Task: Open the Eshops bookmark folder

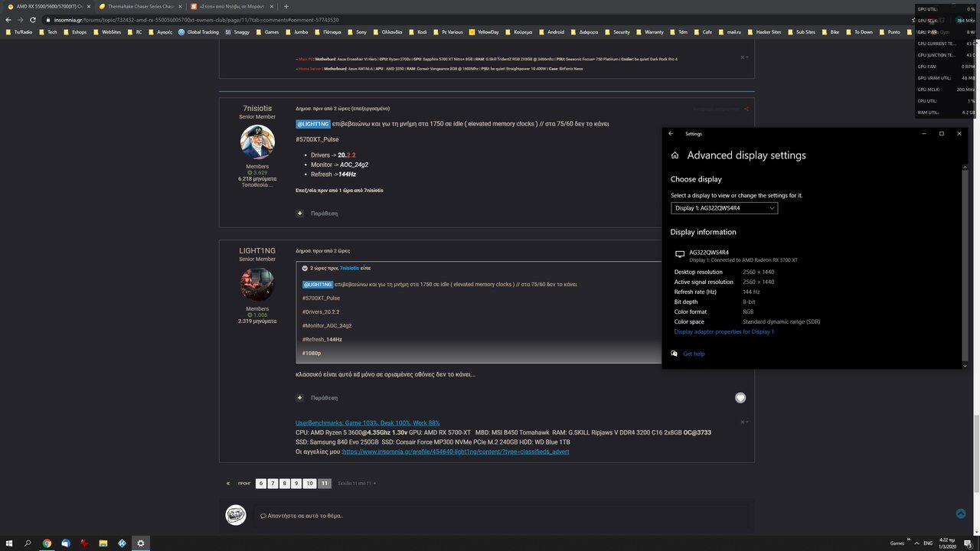Action: (x=74, y=32)
